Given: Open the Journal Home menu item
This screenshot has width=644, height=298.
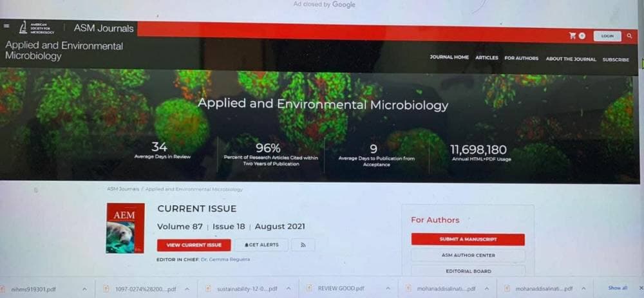Looking at the screenshot, I should [x=450, y=57].
